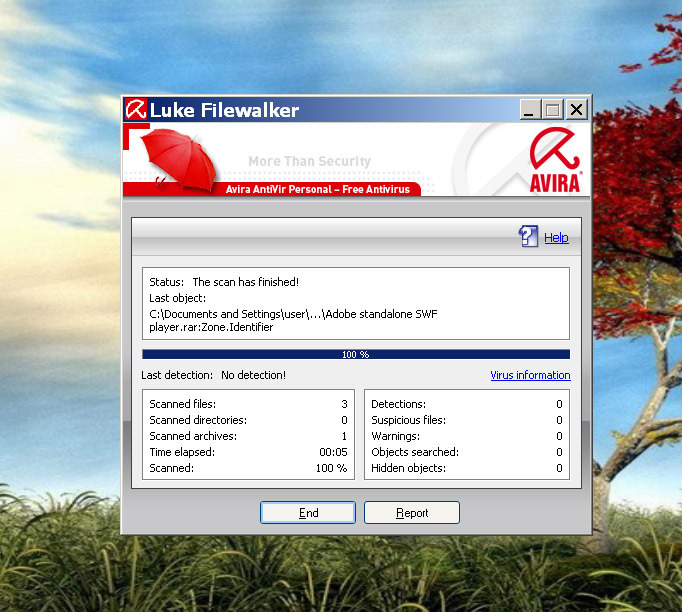Image resolution: width=682 pixels, height=612 pixels.
Task: Open the Virus information link
Action: tap(530, 376)
